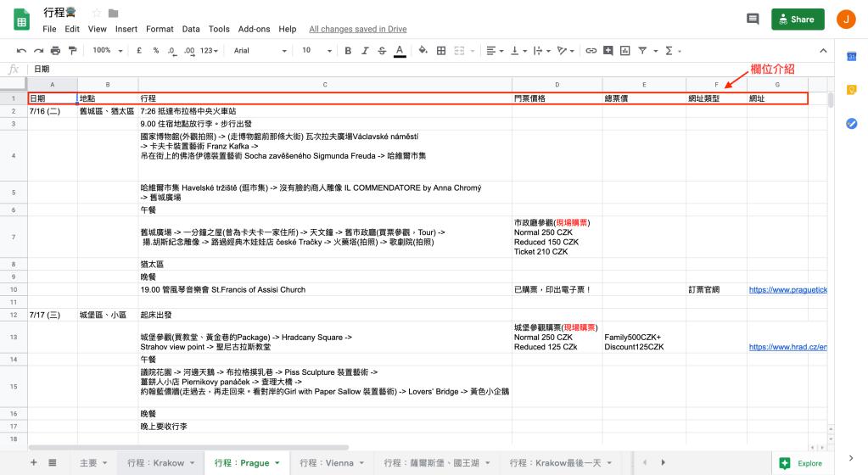Image resolution: width=868 pixels, height=475 pixels.
Task: Toggle italic text formatting
Action: [x=365, y=51]
